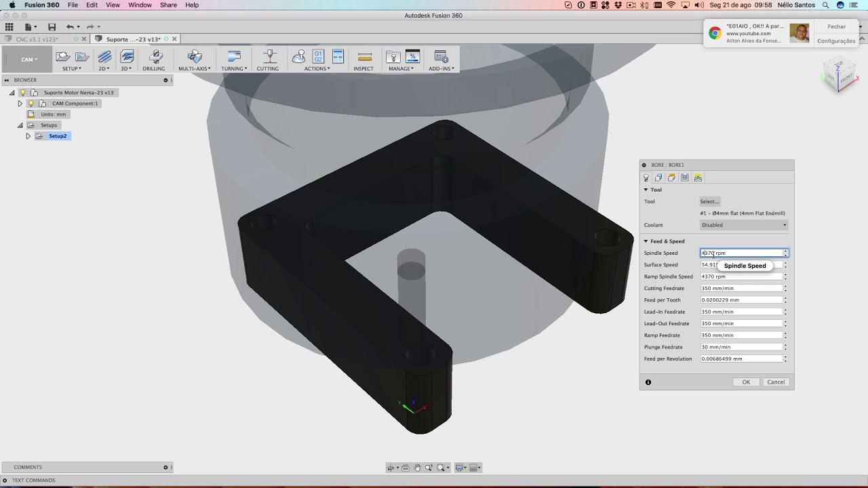Open the Display Settings dropdown
Viewport: 868px width, 488px height.
(x=461, y=468)
